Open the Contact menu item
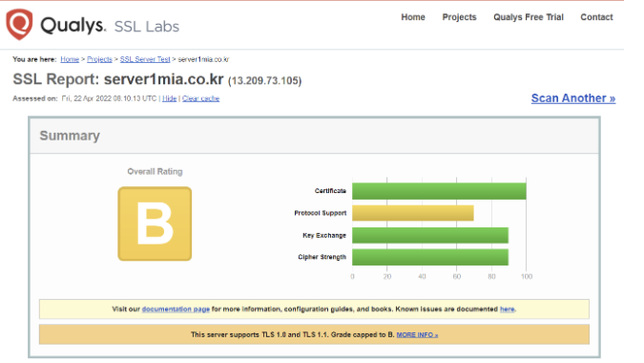Screen dimensions: 644x363 point(596,17)
